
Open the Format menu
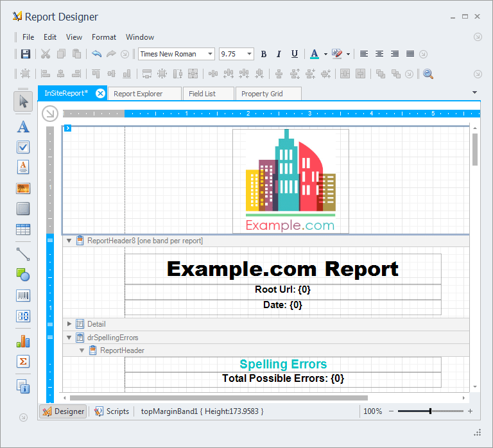[104, 37]
